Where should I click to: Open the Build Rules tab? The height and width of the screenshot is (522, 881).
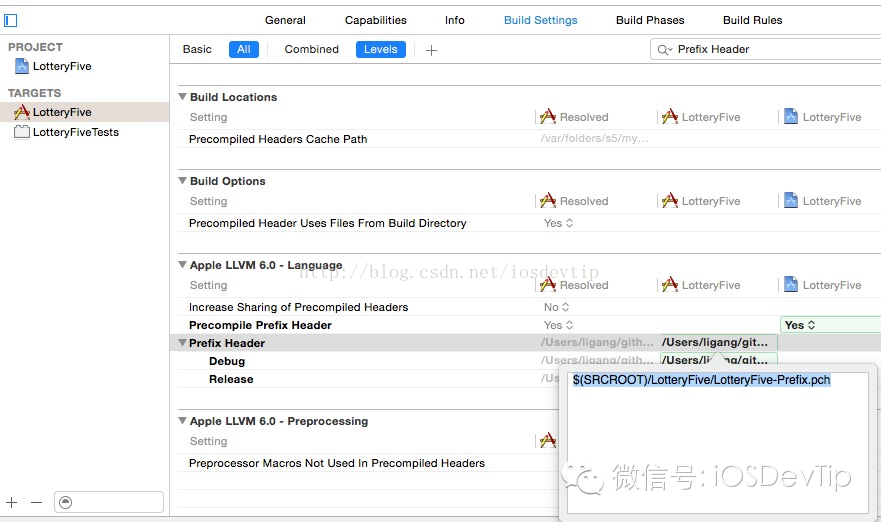click(x=752, y=20)
